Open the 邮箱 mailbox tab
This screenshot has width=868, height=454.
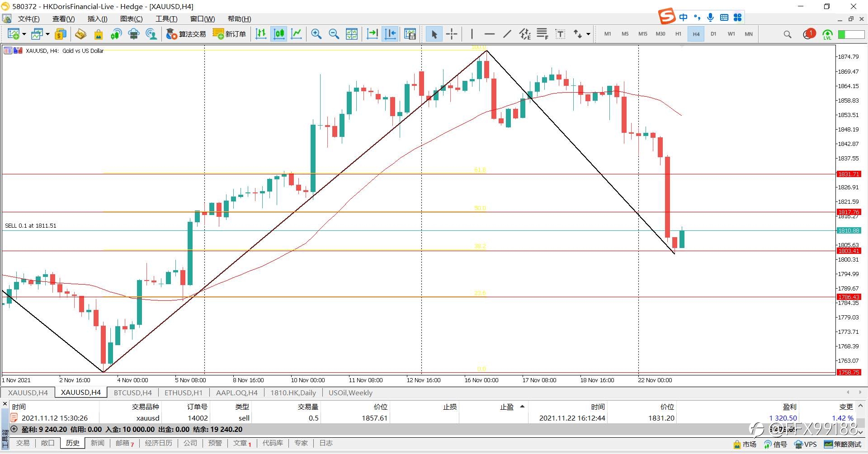tap(125, 443)
